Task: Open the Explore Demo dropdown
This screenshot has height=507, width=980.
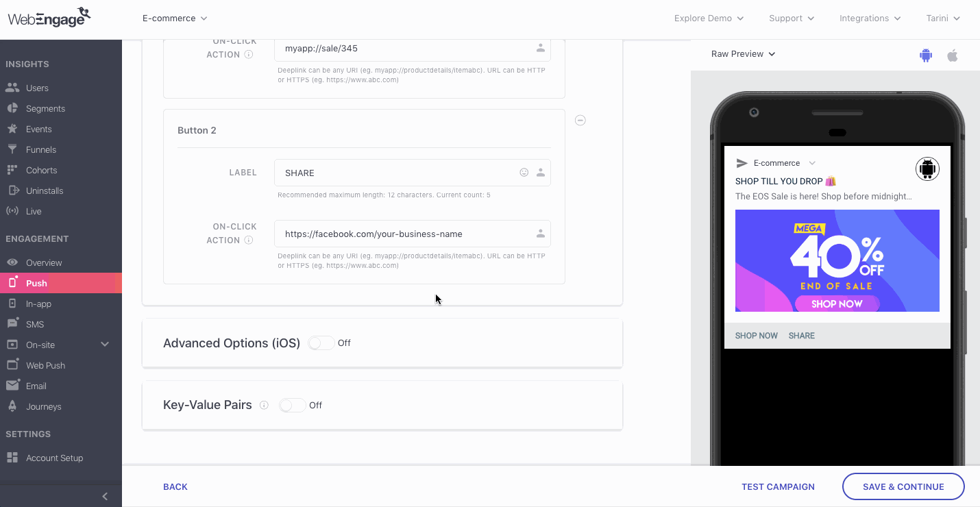Action: coord(709,18)
